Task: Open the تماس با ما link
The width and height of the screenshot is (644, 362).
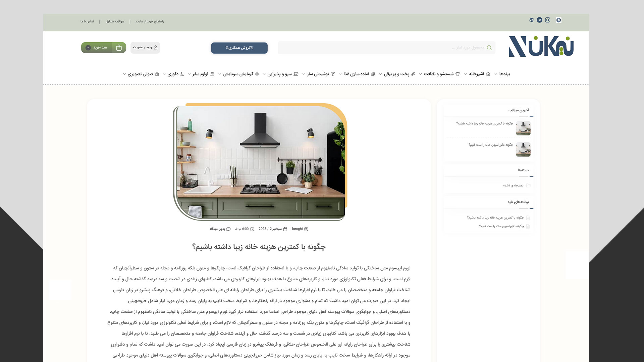Action: click(x=87, y=21)
